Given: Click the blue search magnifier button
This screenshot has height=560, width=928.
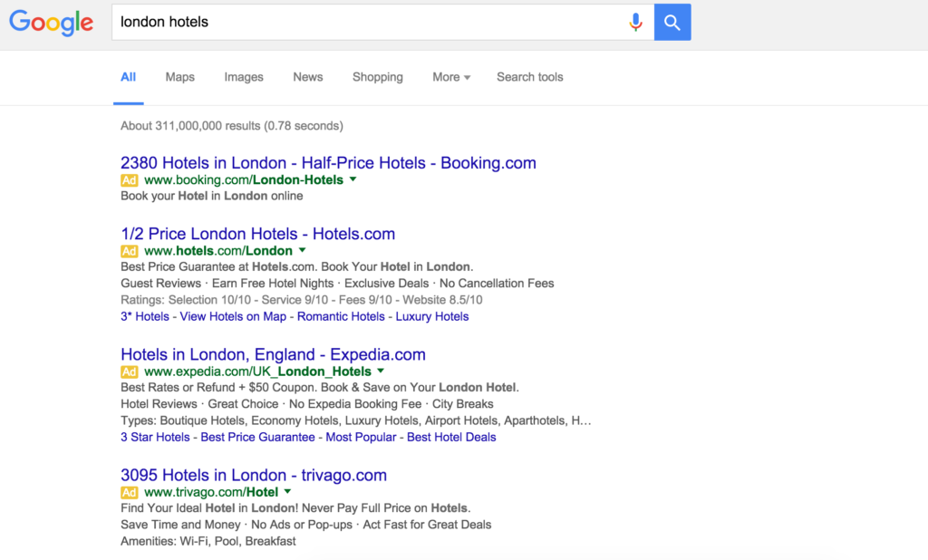Looking at the screenshot, I should (672, 22).
